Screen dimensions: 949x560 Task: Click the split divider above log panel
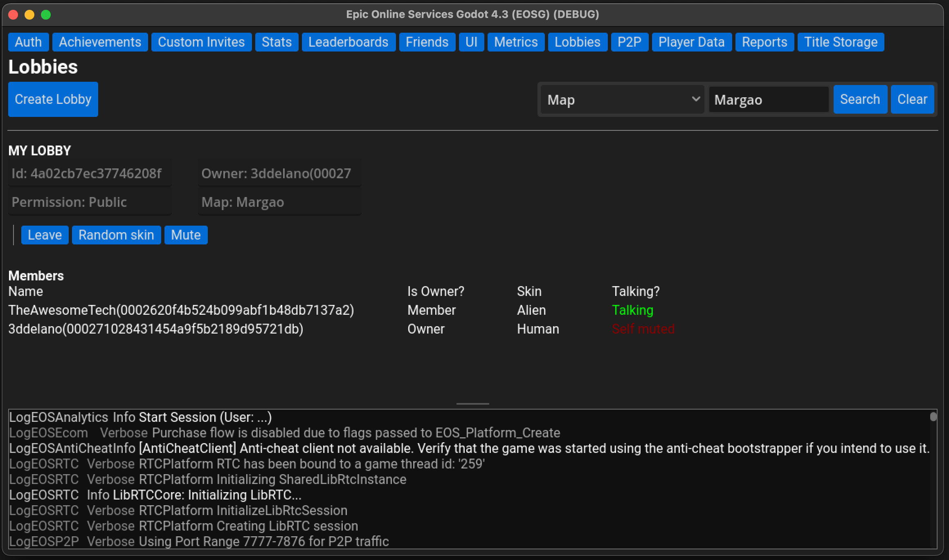point(472,404)
